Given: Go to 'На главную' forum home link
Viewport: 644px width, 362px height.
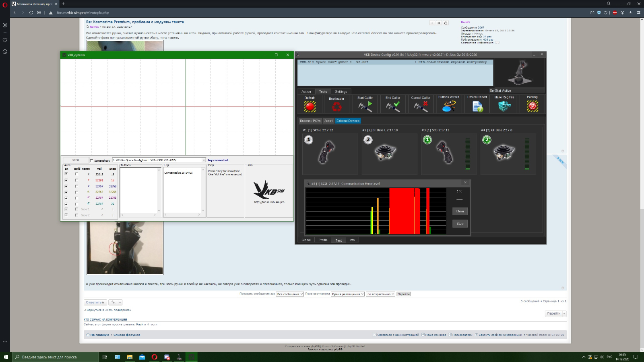Looking at the screenshot, I should click(100, 335).
